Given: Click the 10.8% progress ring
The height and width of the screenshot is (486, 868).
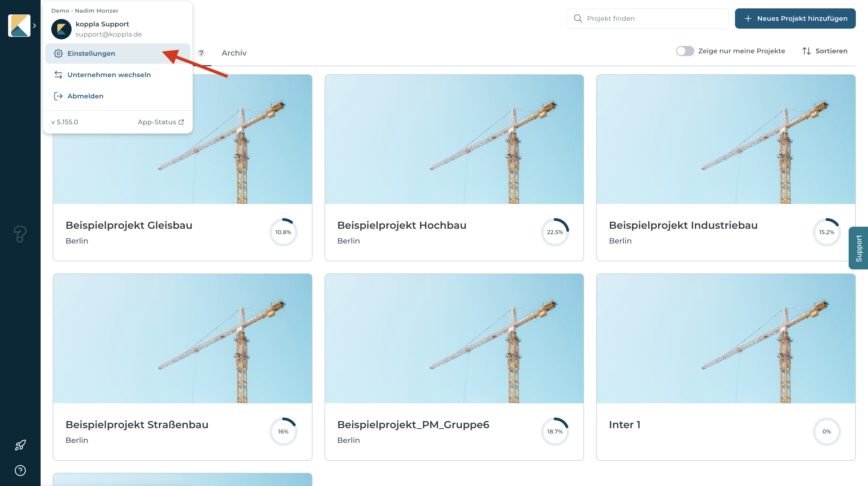Looking at the screenshot, I should pos(283,232).
